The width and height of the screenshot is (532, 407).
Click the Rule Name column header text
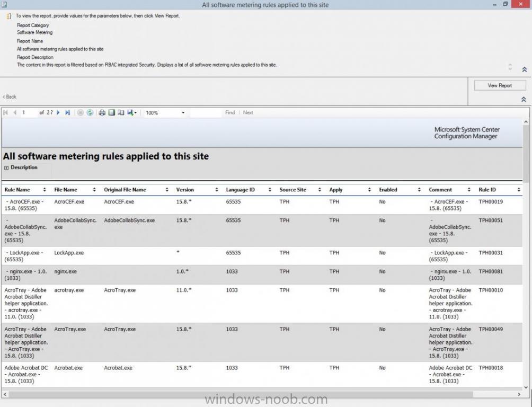pyautogui.click(x=17, y=190)
